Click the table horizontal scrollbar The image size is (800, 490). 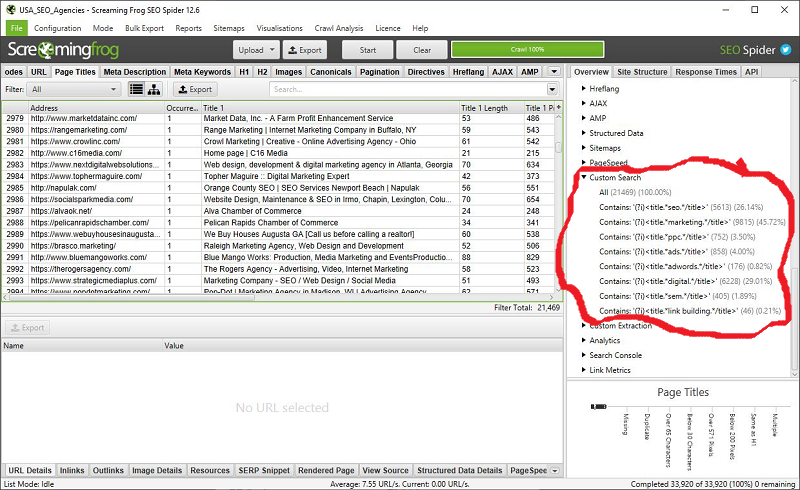coord(132,297)
